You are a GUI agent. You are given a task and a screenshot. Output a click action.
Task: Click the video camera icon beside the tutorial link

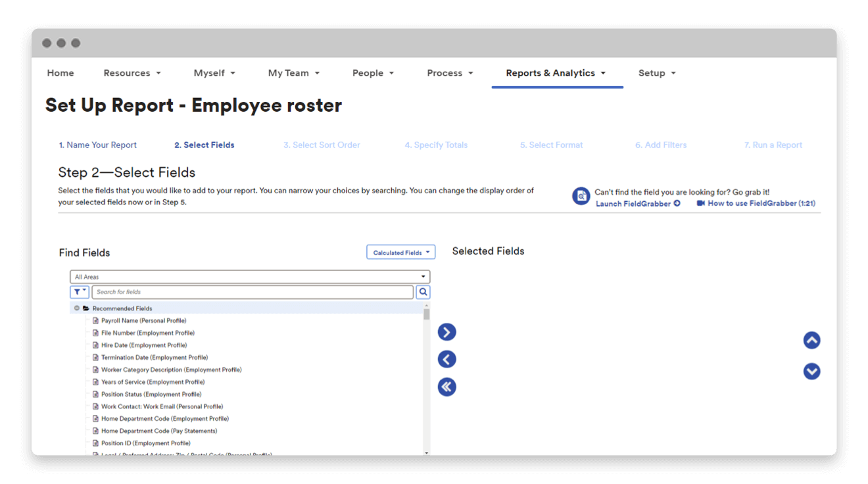700,203
